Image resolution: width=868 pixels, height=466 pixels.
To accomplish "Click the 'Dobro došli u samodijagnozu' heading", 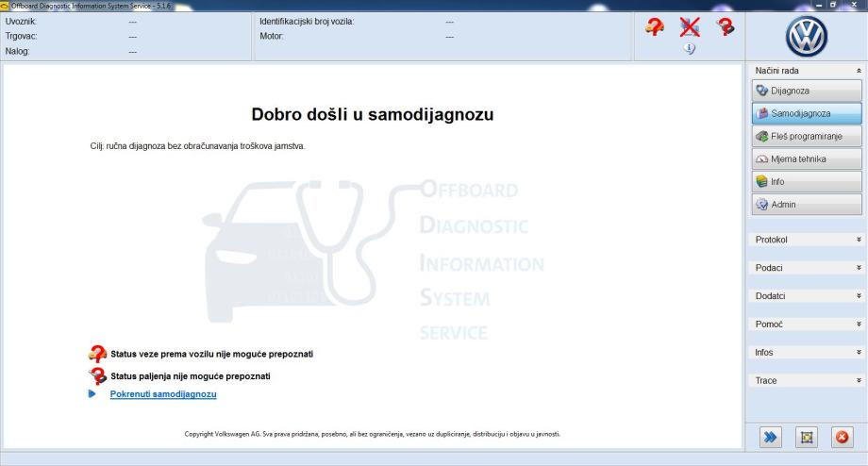I will [x=373, y=114].
